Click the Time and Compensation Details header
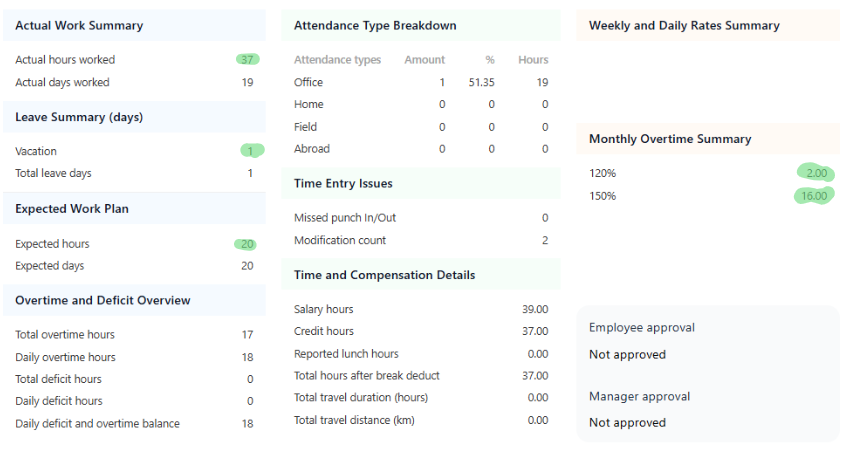 384,275
